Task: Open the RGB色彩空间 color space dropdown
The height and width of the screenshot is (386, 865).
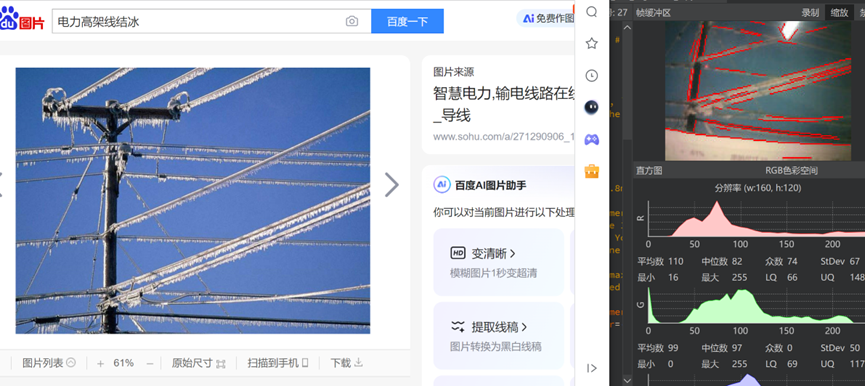Action: coord(791,170)
